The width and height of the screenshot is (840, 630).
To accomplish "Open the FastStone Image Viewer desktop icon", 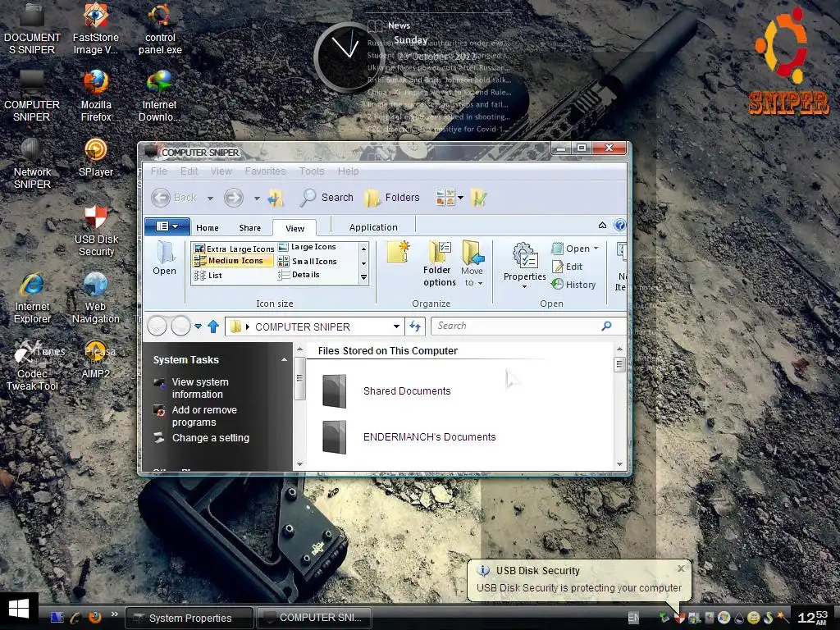I will 95,28.
